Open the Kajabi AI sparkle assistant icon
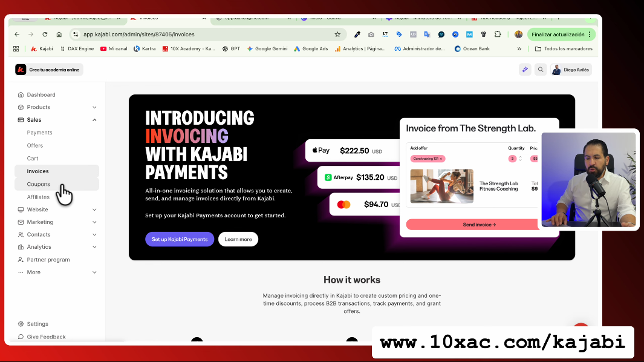The width and height of the screenshot is (644, 362). tap(525, 70)
